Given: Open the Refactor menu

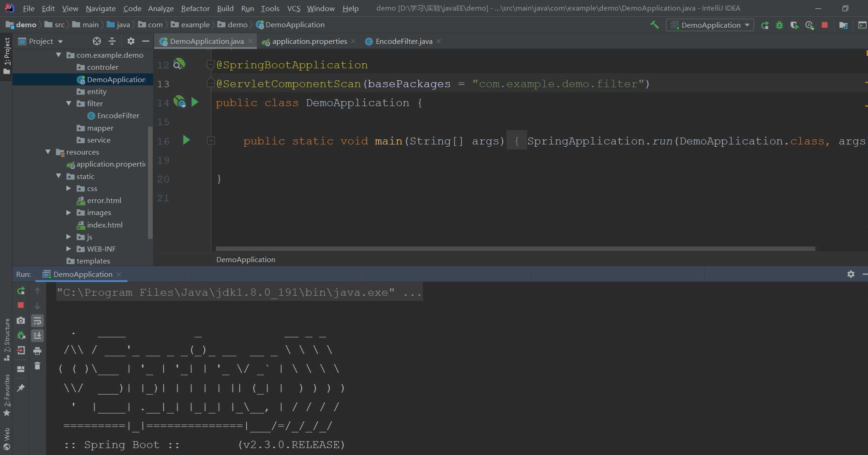Looking at the screenshot, I should pos(195,8).
